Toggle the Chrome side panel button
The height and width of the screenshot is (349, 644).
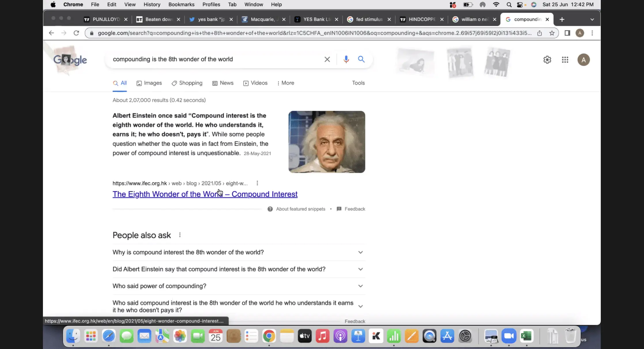coord(567,33)
